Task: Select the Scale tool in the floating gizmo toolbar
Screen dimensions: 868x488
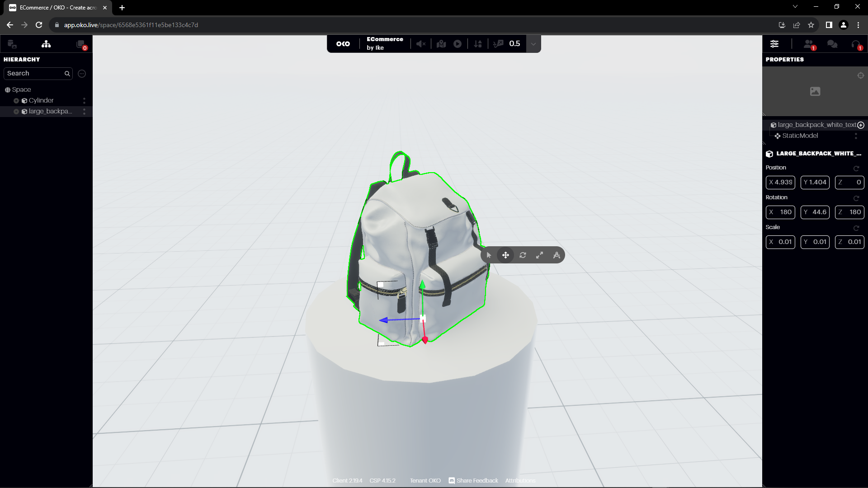Action: (x=540, y=255)
